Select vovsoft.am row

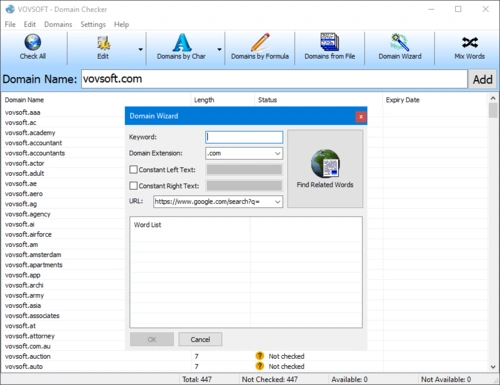click(21, 245)
